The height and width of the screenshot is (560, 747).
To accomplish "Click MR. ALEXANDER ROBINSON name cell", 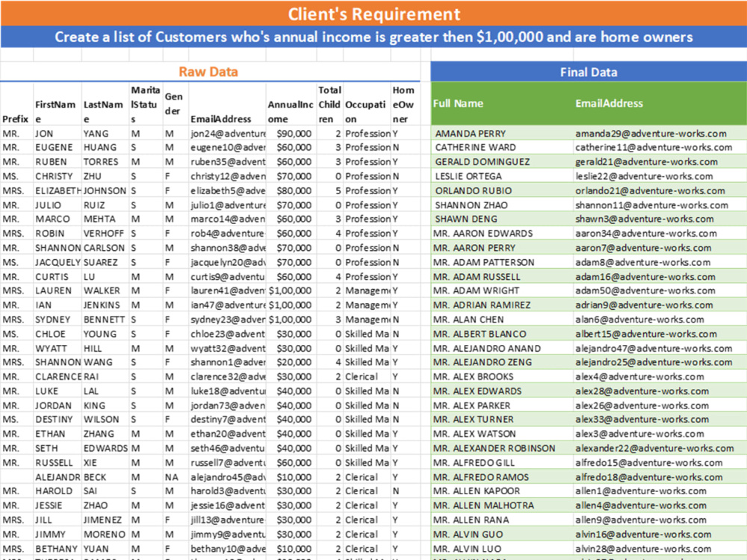I will click(x=502, y=448).
